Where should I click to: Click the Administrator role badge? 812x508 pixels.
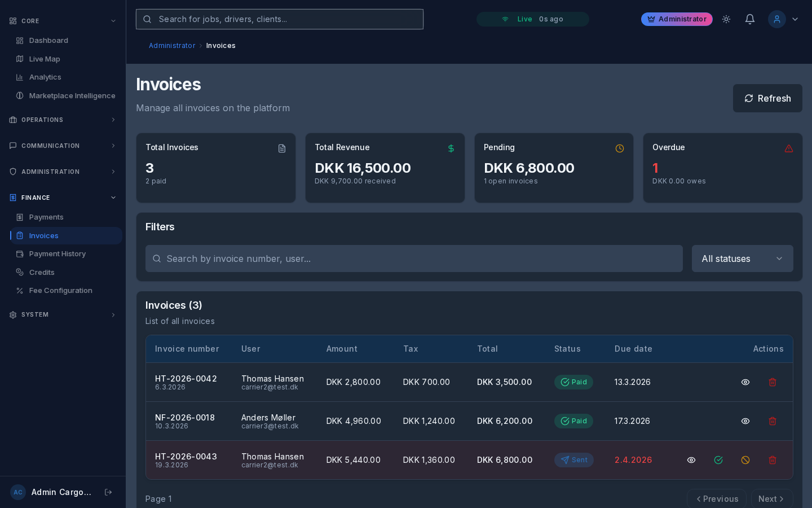[x=677, y=19]
